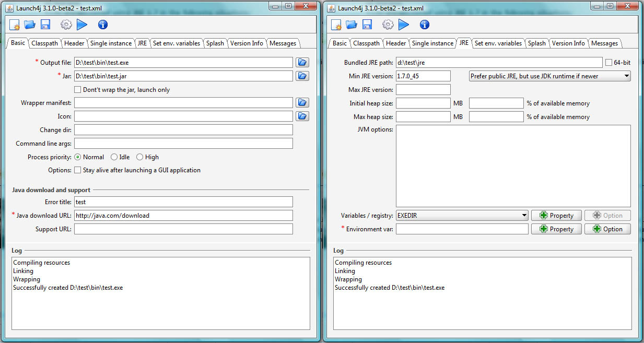The height and width of the screenshot is (343, 644).
Task: Open Messages tab in right window
Action: coord(605,43)
